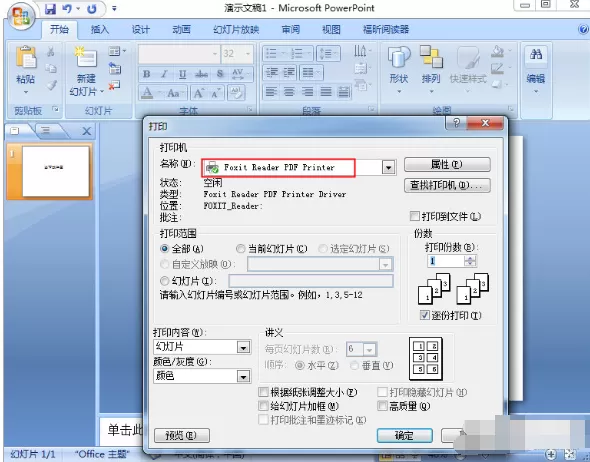Image resolution: width=590 pixels, height=462 pixels.
Task: Click the print dialog help question mark
Action: point(456,123)
